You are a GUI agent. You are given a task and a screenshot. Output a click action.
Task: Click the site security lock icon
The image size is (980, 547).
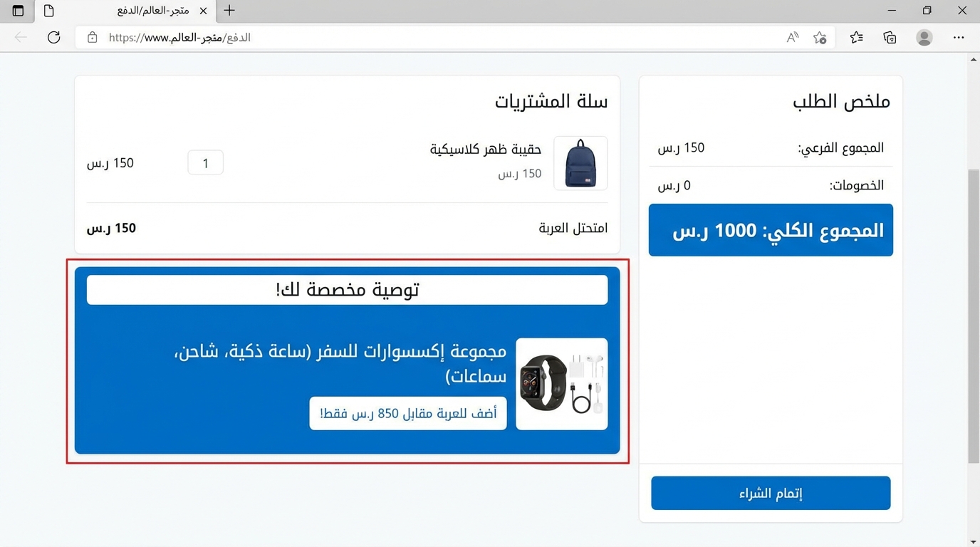pos(92,38)
